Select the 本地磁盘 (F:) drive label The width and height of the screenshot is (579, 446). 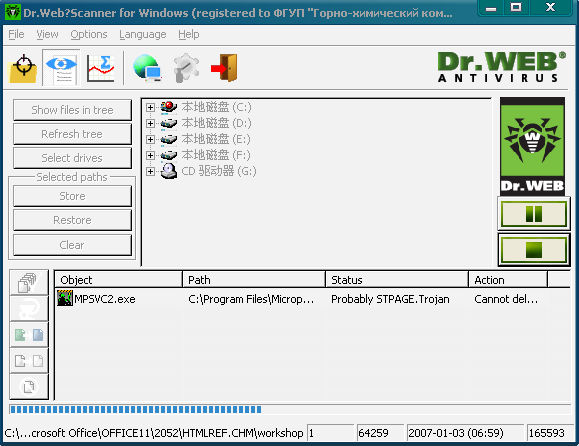(216, 155)
